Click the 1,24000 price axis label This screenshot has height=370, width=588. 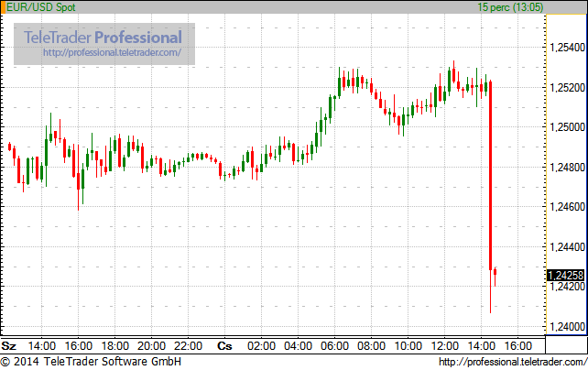567,327
